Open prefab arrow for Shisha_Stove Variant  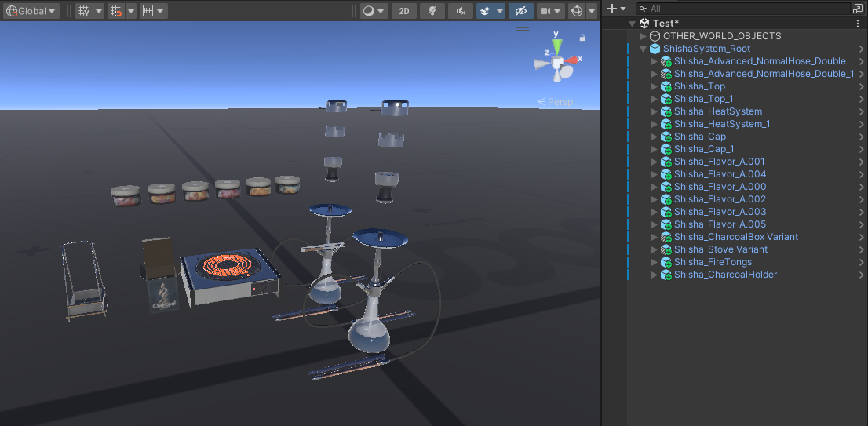[x=862, y=249]
